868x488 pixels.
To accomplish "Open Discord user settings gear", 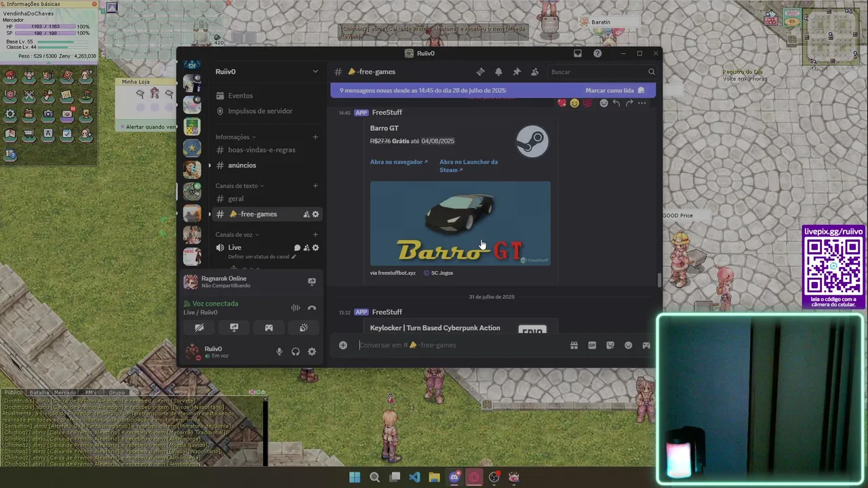I will click(312, 352).
